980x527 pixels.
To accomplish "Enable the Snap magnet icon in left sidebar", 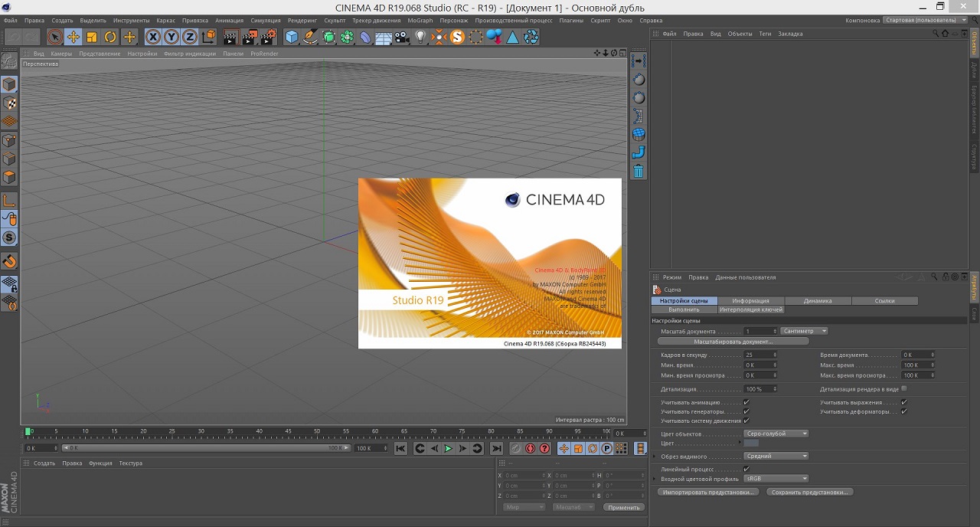I will pos(9,261).
